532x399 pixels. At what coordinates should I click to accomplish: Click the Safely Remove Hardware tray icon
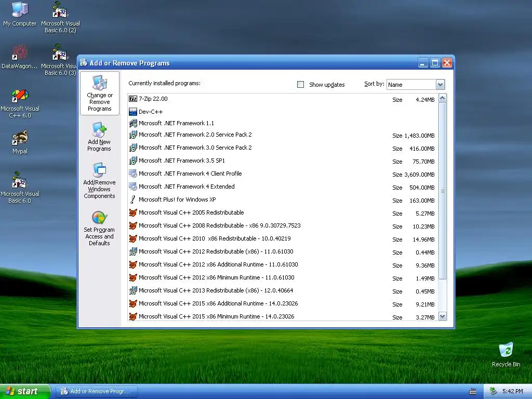494,392
